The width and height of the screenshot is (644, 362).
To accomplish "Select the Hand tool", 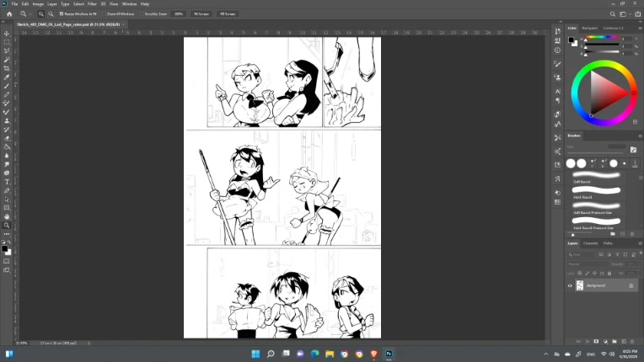I will click(7, 216).
